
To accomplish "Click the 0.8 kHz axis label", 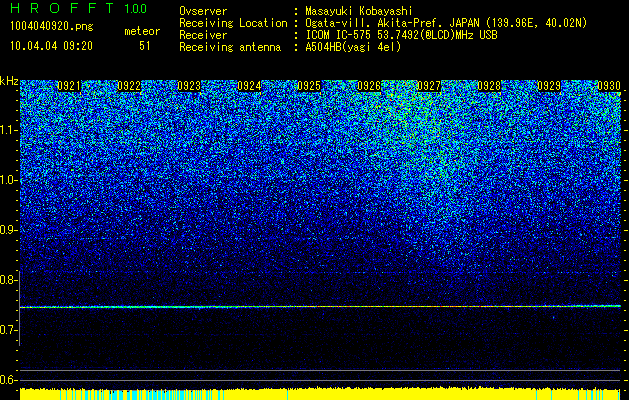I will (x=7, y=280).
